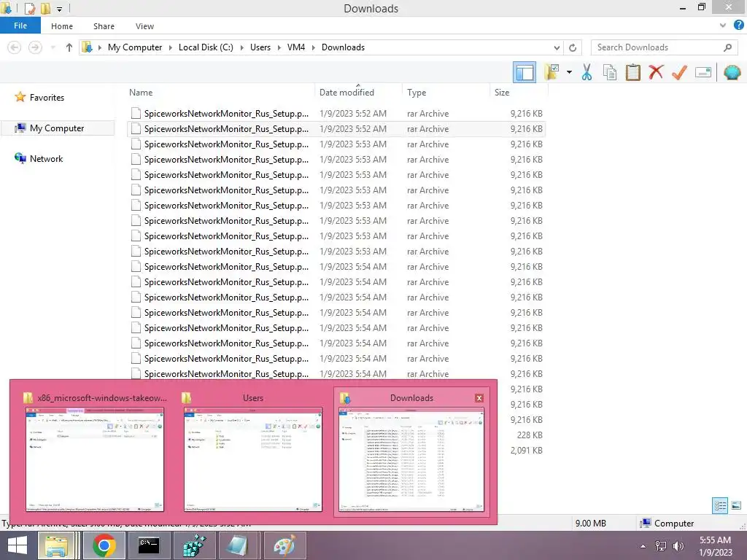Click the search magnifier icon
This screenshot has width=747, height=560.
pyautogui.click(x=727, y=47)
